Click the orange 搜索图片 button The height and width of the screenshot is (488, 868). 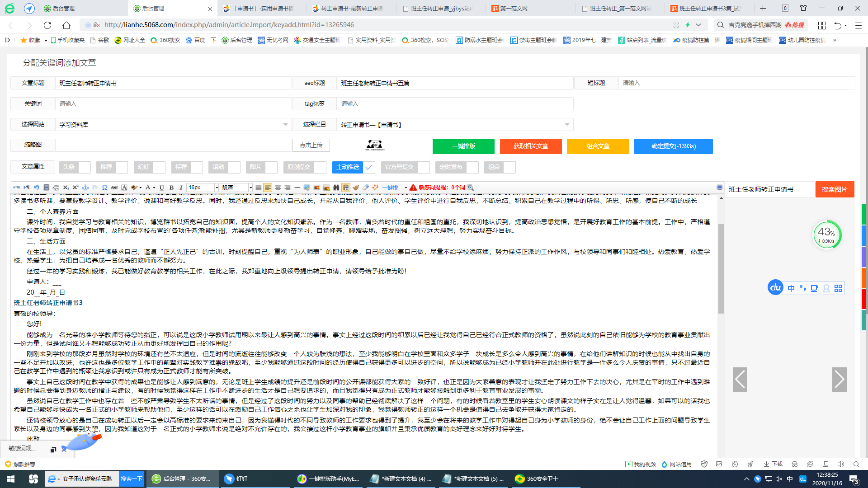(835, 189)
